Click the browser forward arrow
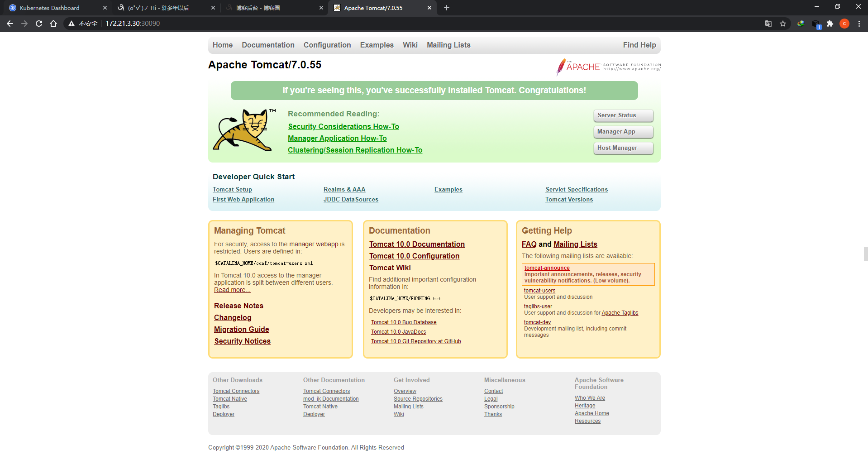This screenshot has width=868, height=474. coord(24,24)
